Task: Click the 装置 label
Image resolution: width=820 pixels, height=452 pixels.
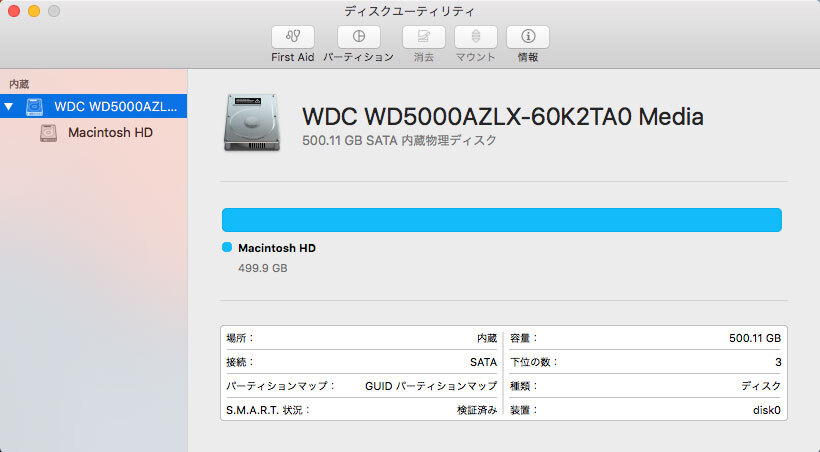Action: pyautogui.click(x=523, y=410)
